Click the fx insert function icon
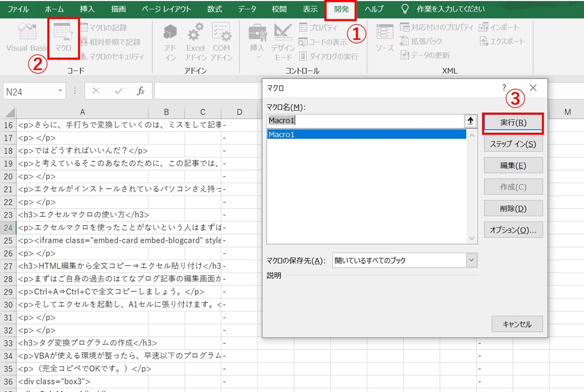This screenshot has height=392, width=584. (x=141, y=91)
